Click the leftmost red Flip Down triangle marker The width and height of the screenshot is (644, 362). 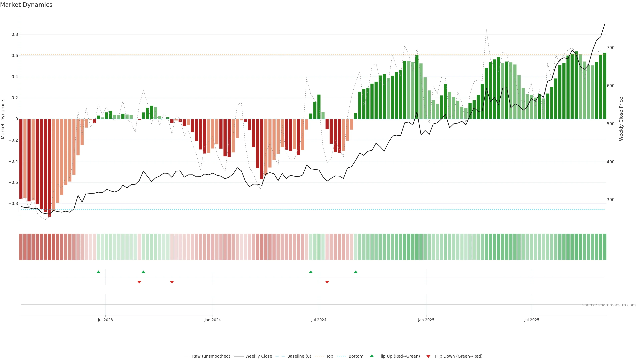click(139, 282)
